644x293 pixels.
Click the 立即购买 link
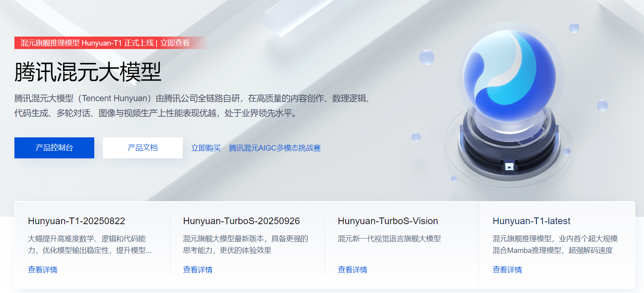(206, 148)
